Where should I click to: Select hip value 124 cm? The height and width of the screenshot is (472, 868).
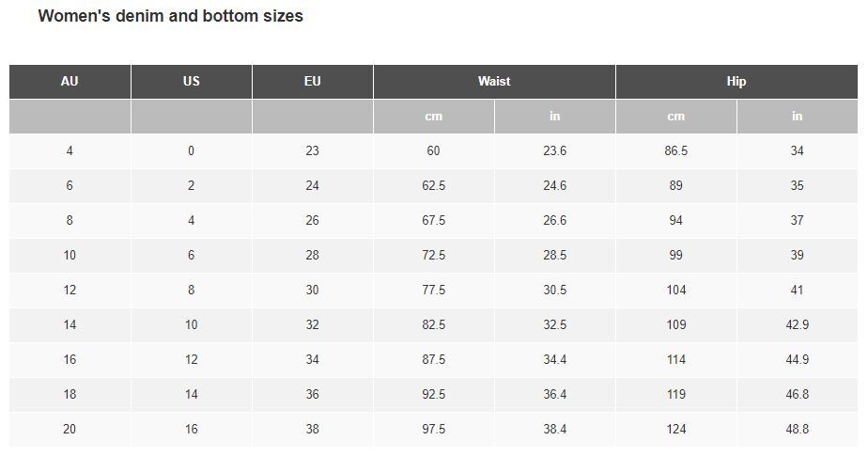[676, 430]
